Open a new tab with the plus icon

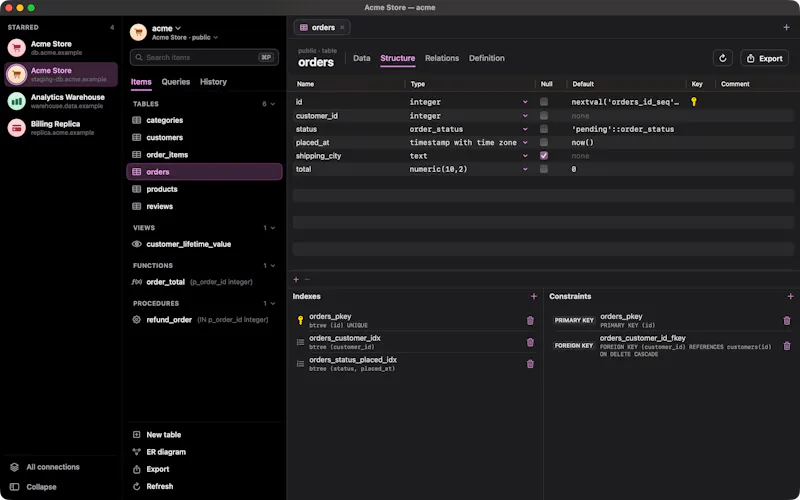[786, 27]
